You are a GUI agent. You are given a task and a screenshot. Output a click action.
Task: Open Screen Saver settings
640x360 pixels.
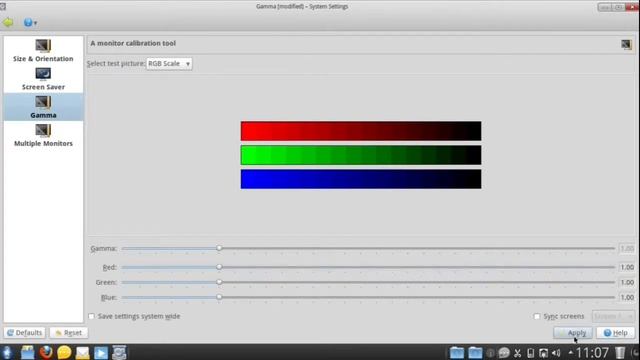tap(43, 79)
